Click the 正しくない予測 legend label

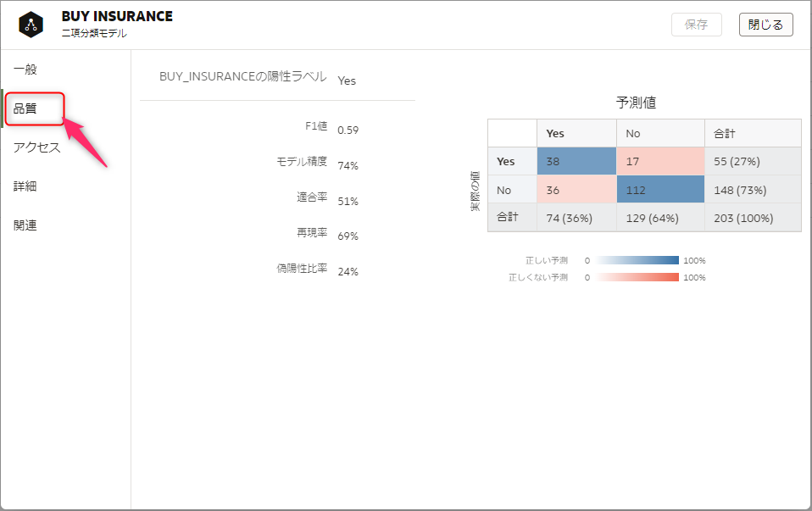coord(538,277)
